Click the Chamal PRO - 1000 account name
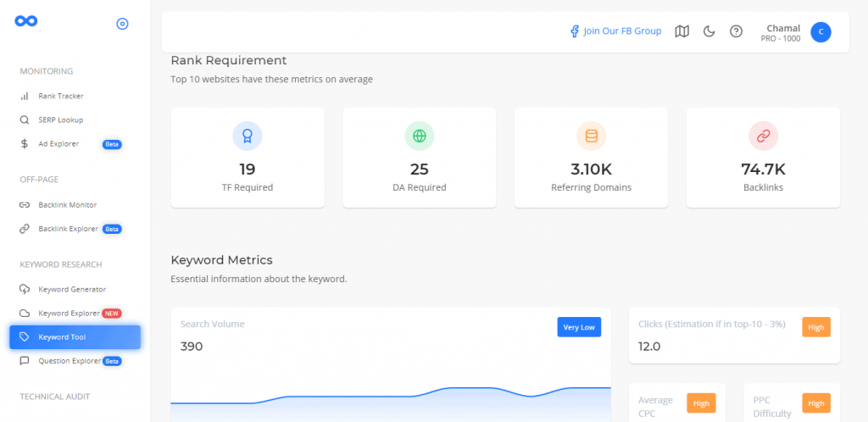The height and width of the screenshot is (422, 868). [781, 33]
